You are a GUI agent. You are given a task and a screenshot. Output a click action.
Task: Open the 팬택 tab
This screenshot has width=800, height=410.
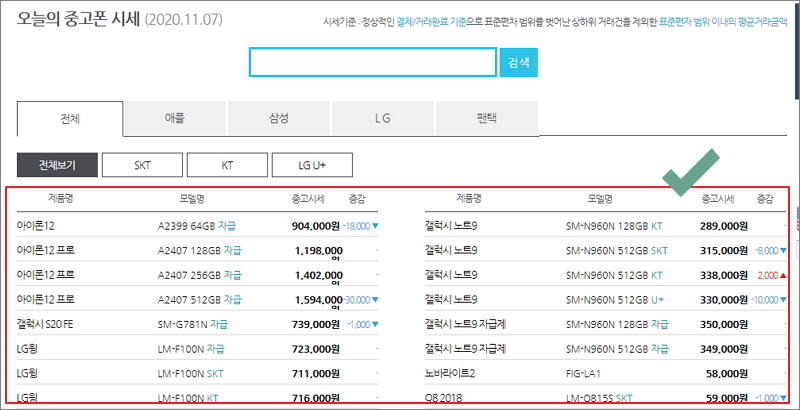point(487,118)
